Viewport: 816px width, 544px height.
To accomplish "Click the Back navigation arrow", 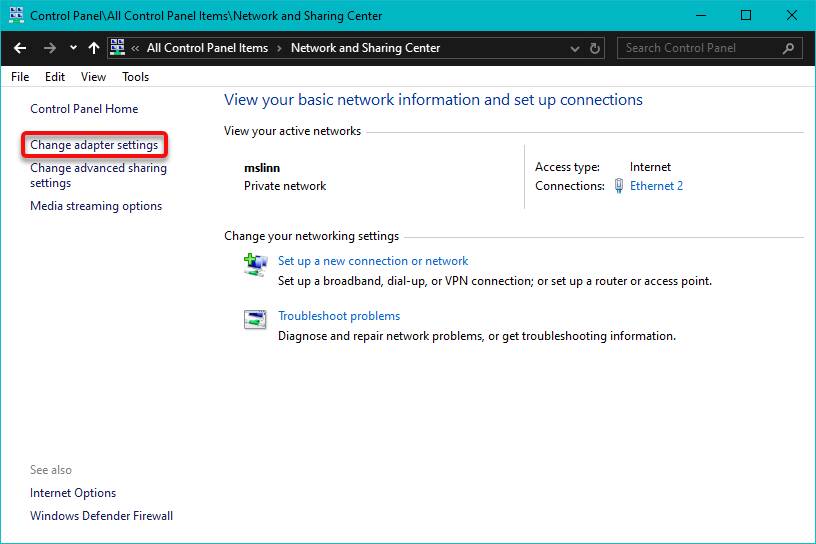I will tap(20, 48).
